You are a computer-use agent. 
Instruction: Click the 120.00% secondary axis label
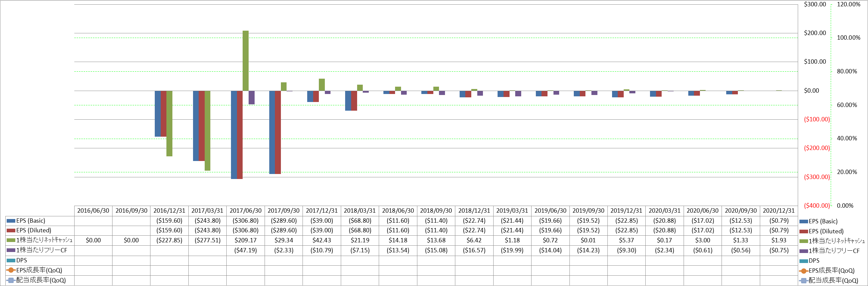point(848,4)
